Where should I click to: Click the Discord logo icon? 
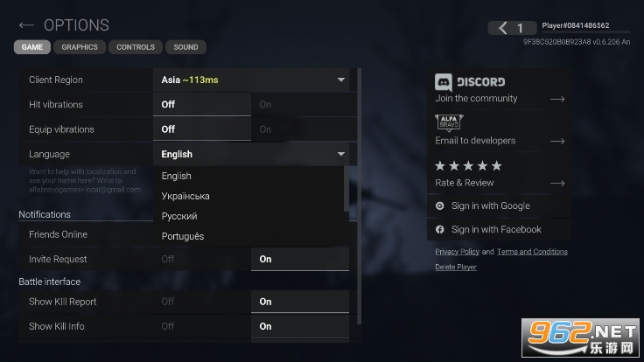[443, 81]
